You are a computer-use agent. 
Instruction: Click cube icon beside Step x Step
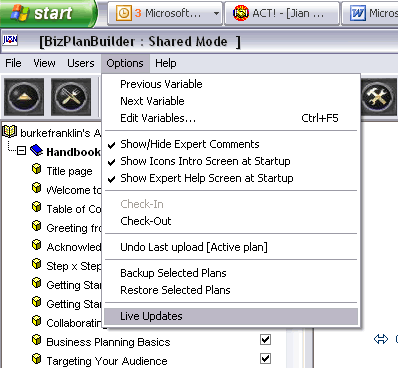tap(37, 264)
